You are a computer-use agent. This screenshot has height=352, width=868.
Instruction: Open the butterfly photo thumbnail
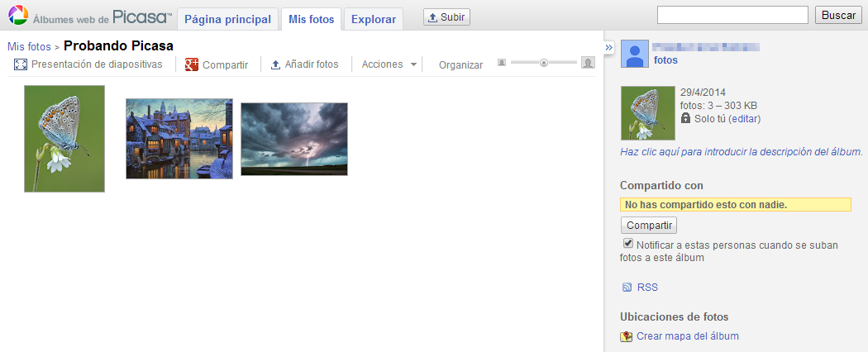(64, 138)
